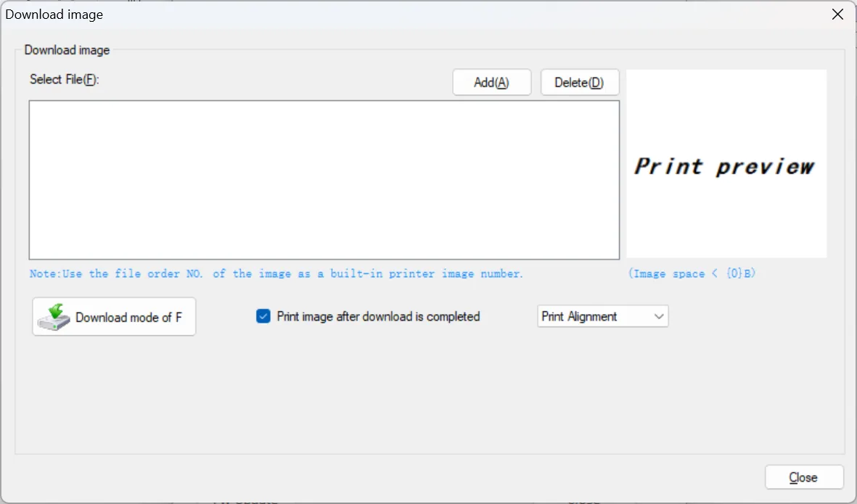Click the Download image window title bar

(363, 15)
